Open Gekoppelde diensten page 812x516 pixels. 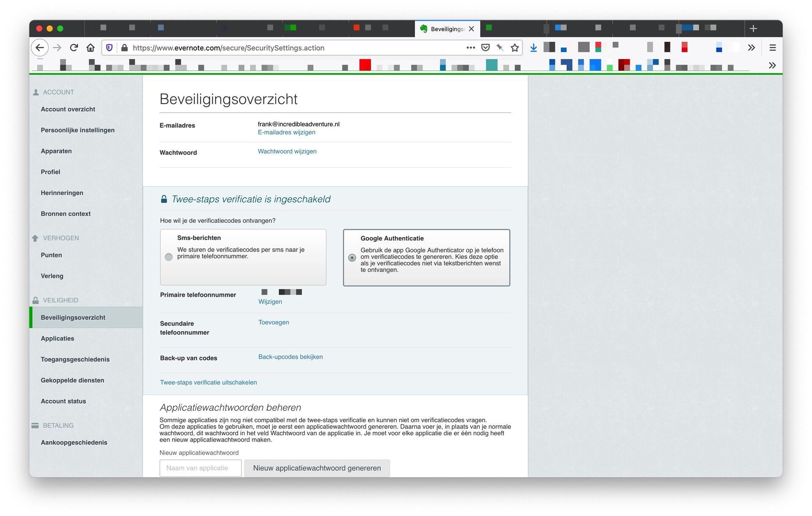72,380
